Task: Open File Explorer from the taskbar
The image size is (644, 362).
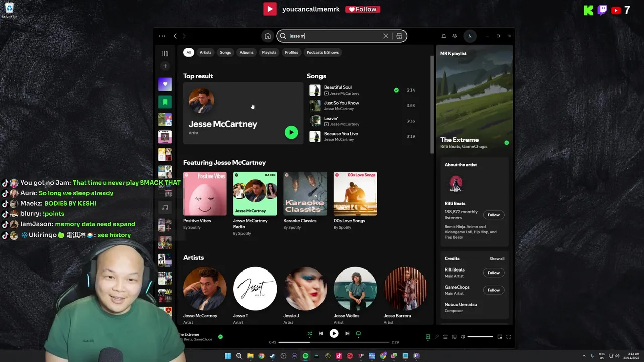Action: [x=250, y=356]
